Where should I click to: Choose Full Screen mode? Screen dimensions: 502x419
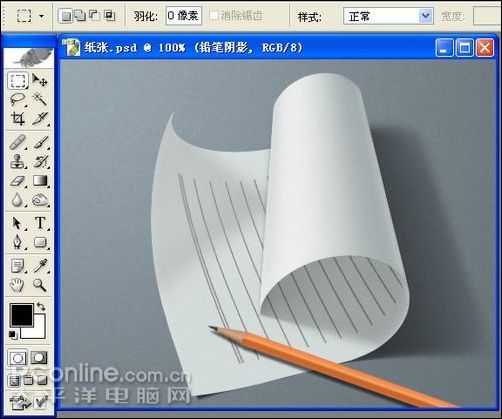tap(42, 380)
